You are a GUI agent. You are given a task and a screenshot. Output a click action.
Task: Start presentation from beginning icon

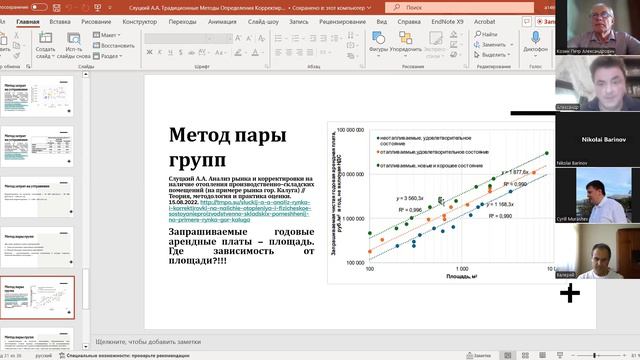tap(98, 7)
